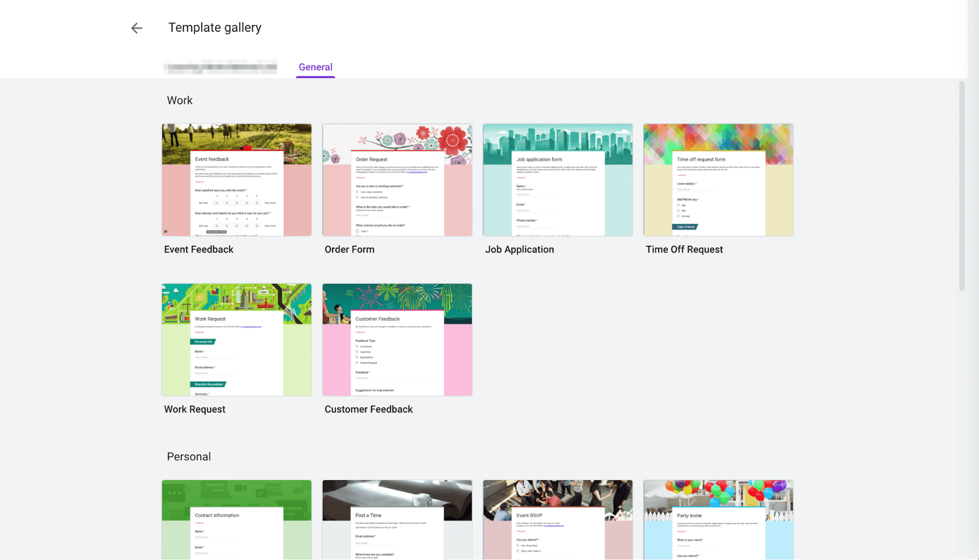Click the Event Feedback template icon

pyautogui.click(x=236, y=180)
